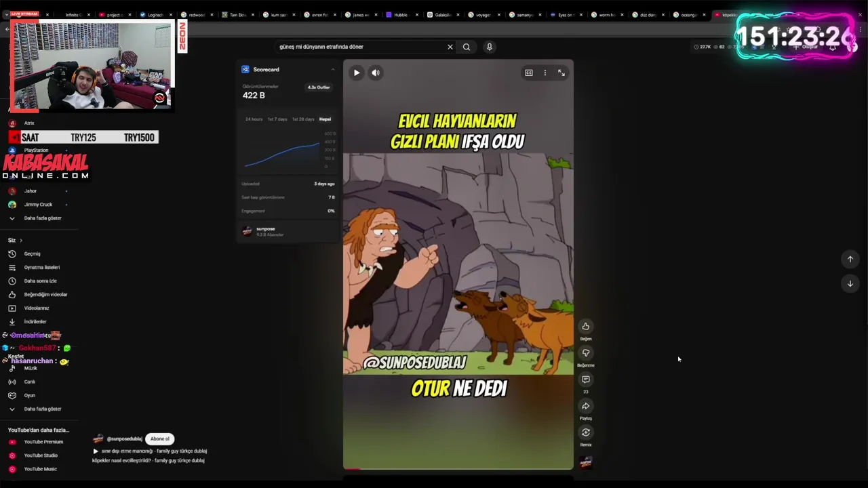The width and height of the screenshot is (868, 488).
Task: Focus the YouTube search field
Action: [x=359, y=47]
